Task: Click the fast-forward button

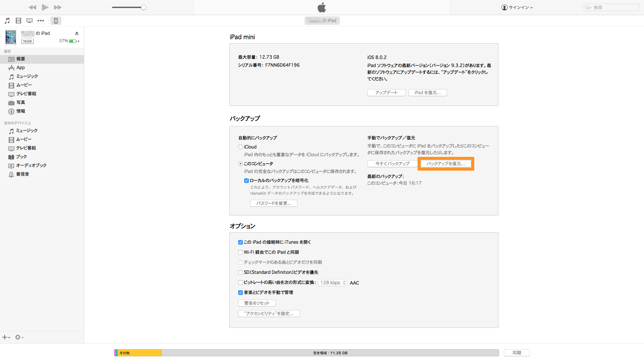Action: tap(58, 7)
